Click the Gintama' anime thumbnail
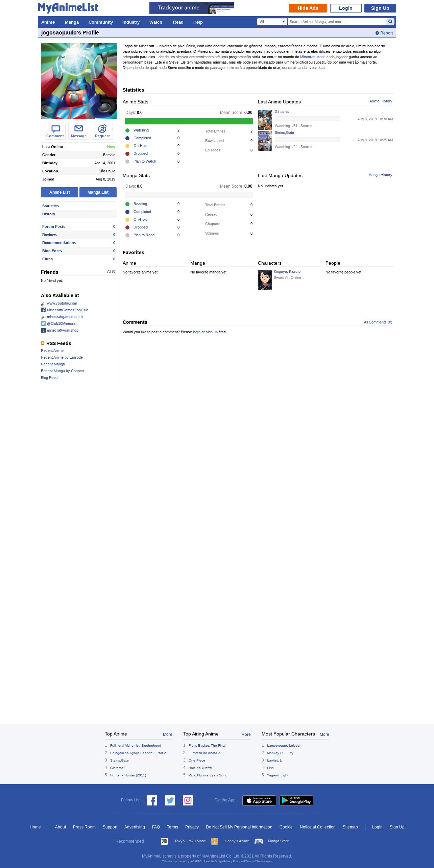 click(265, 120)
